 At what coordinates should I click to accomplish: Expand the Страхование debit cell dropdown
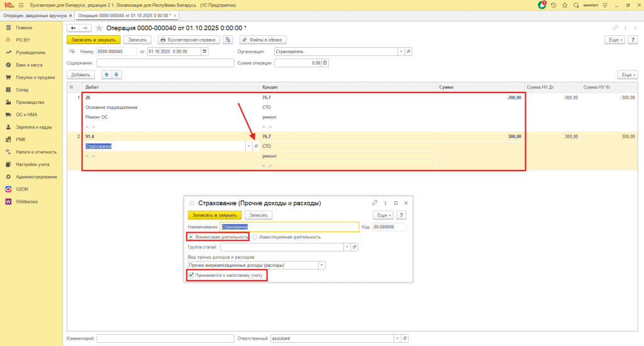(248, 146)
